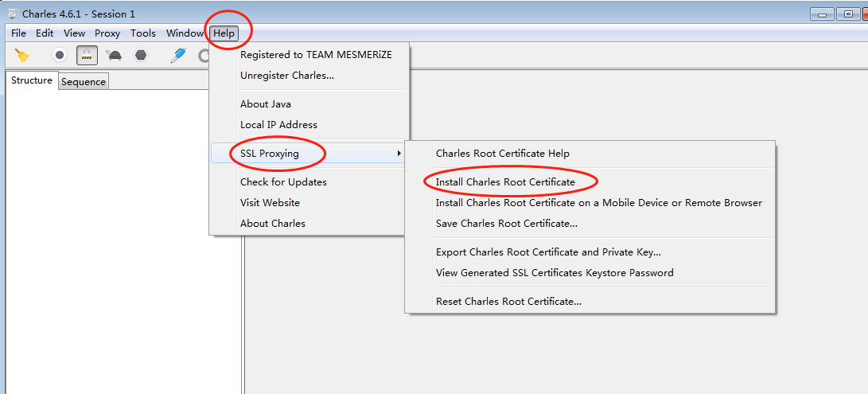Open the Edit menu
Image resolution: width=868 pixels, height=394 pixels.
45,33
